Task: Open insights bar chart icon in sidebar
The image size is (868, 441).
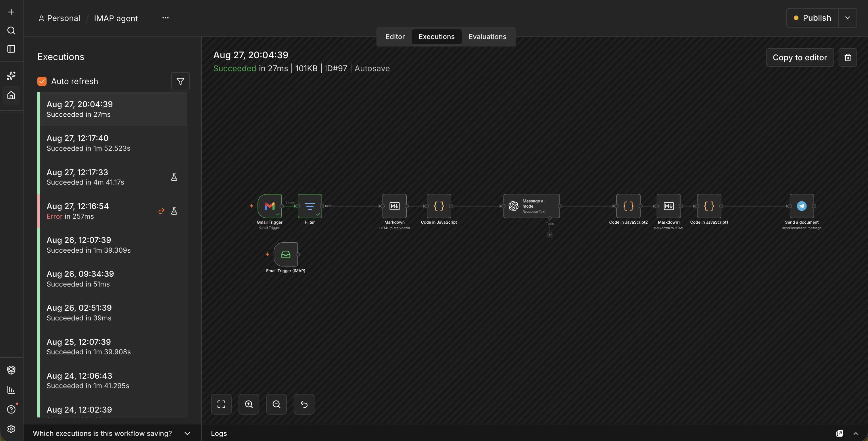Action: point(11,390)
